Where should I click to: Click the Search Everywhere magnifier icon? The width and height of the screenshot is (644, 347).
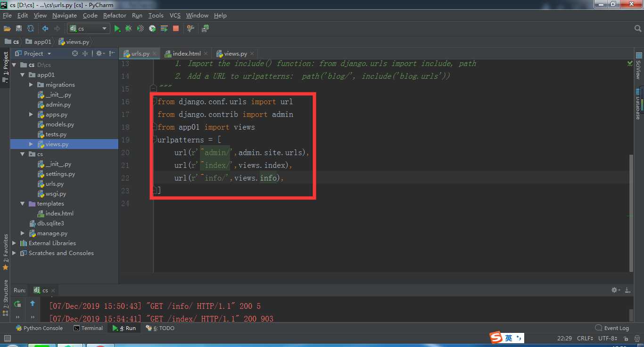tap(638, 29)
